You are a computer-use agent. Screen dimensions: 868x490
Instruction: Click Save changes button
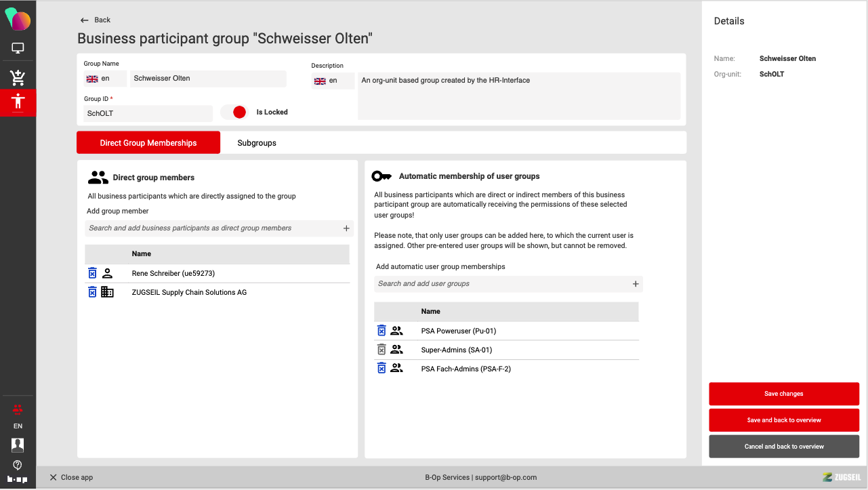tap(783, 394)
